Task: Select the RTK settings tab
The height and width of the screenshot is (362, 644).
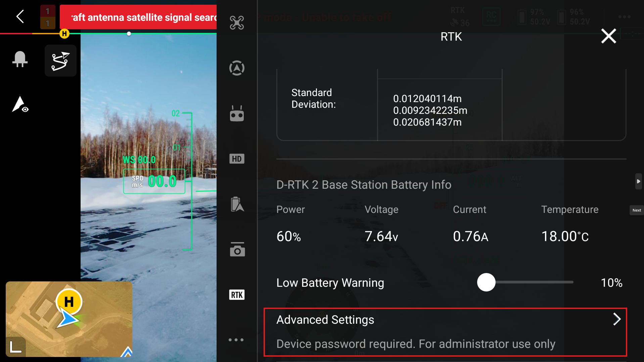Action: click(x=237, y=295)
